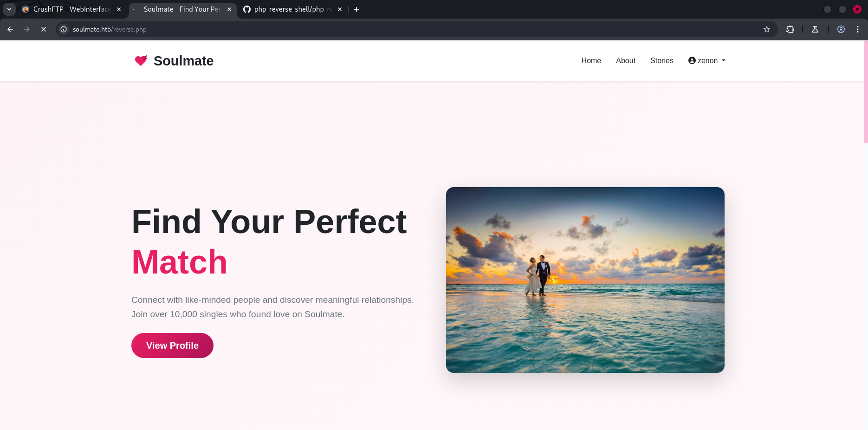Open the Chrome Labs flask icon

[815, 29]
